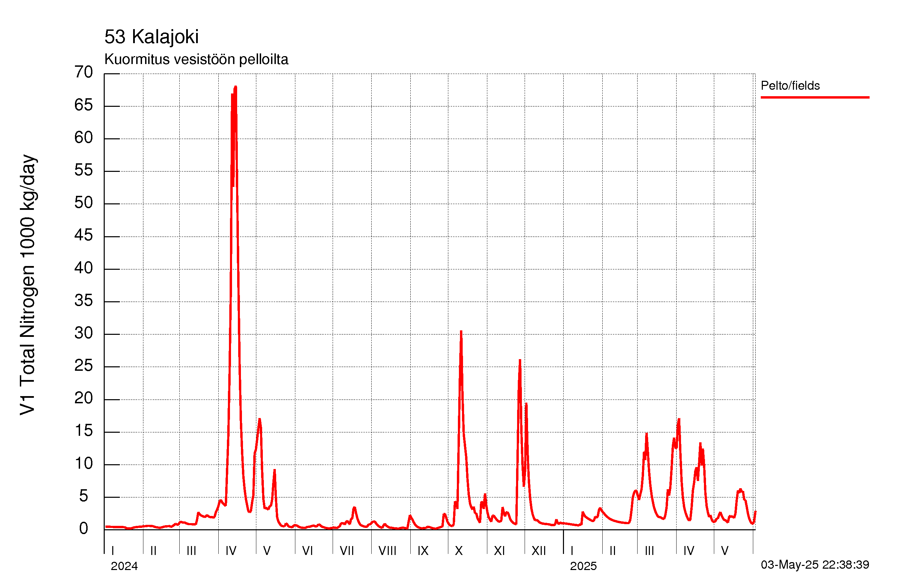Image resolution: width=924 pixels, height=582 pixels.
Task: Click the y-axis value 30
Action: [x=84, y=333]
